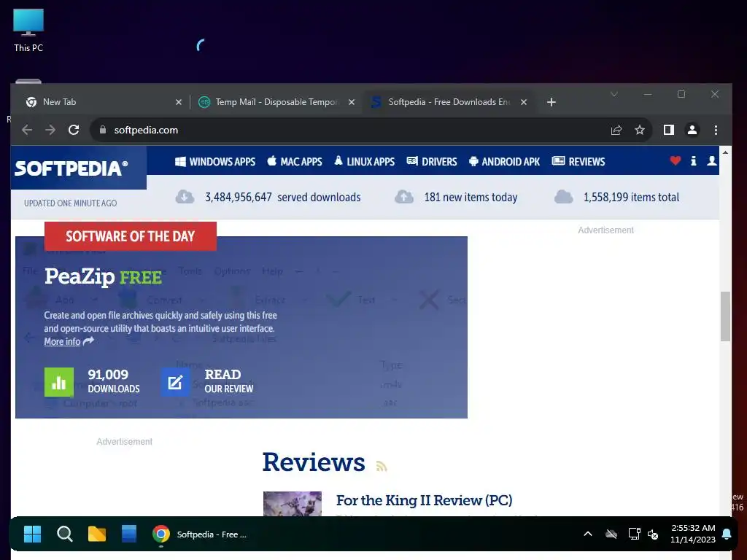Follow the More info link
The image size is (747, 560).
63,341
